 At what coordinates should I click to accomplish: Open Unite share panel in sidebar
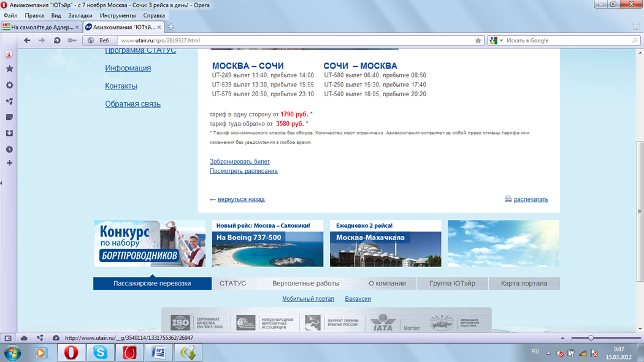click(x=9, y=101)
